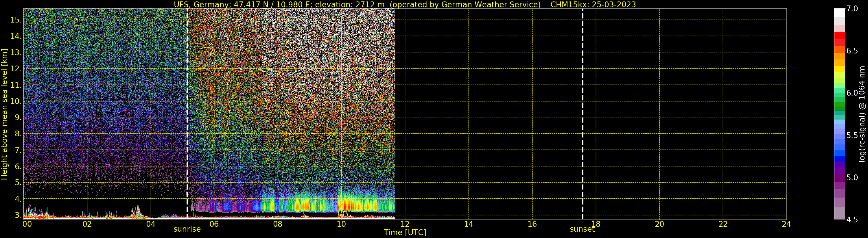Screen dimensions: 868x238
Task: Click the bright red colorbar segment
Action: tap(839, 35)
